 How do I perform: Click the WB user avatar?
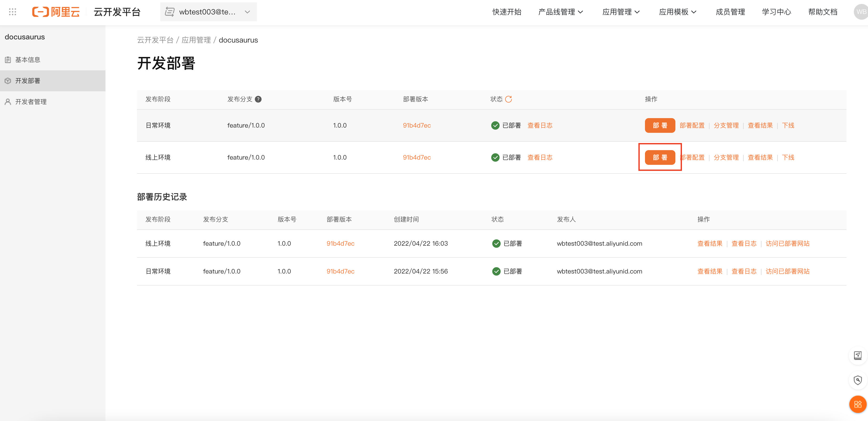click(861, 12)
